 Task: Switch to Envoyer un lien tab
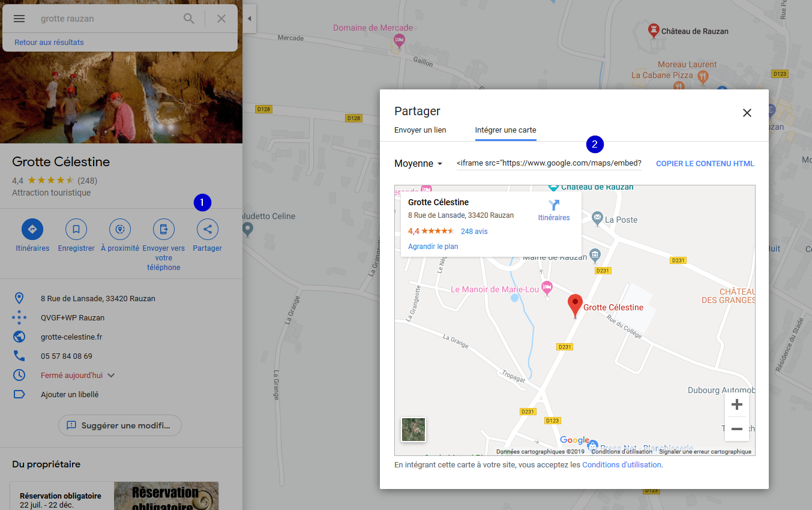(x=420, y=130)
